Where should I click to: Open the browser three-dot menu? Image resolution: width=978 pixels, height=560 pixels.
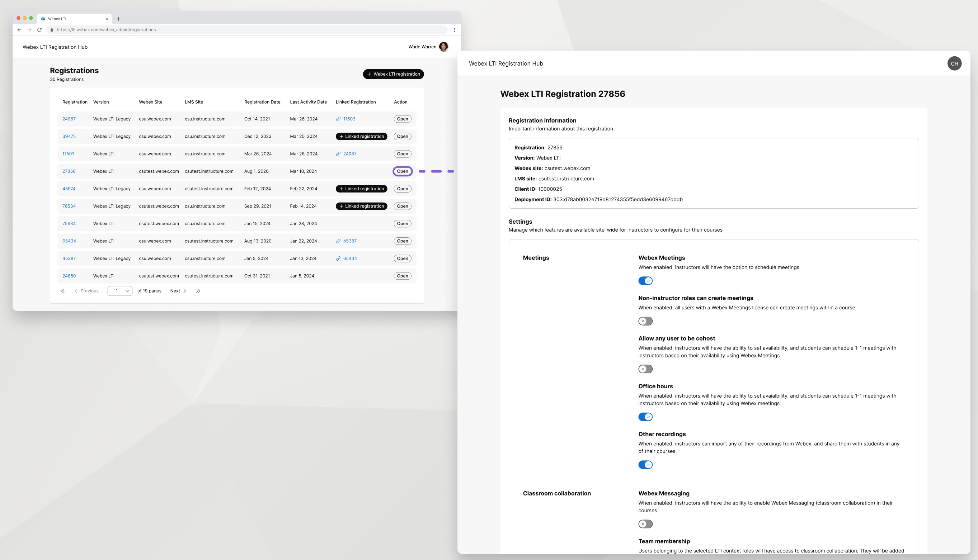[x=454, y=30]
